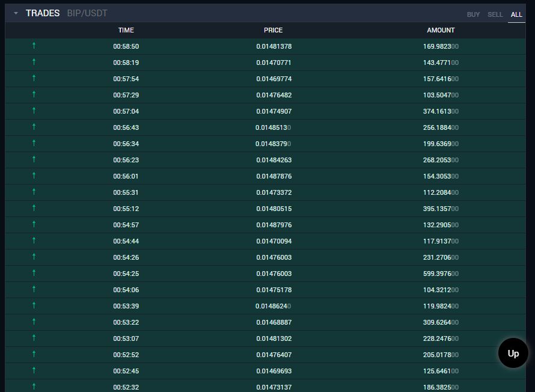This screenshot has height=392, width=535.
Task: Click the up arrow for 00:53:39 trade
Action: click(x=34, y=305)
